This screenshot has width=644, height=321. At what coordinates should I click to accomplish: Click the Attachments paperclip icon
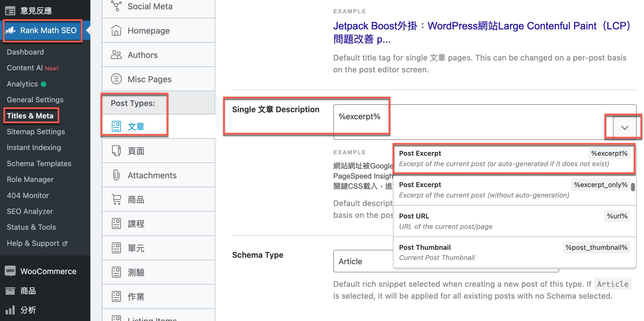[x=116, y=175]
